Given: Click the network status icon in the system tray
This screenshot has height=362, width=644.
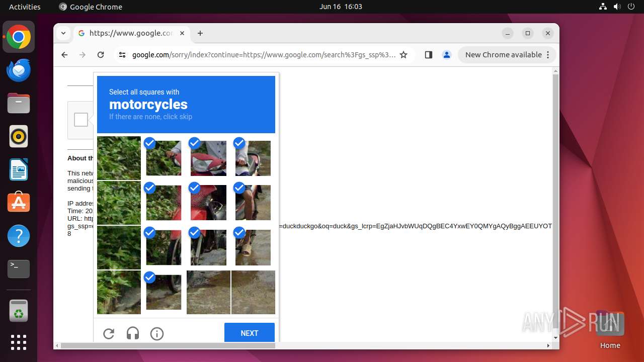Looking at the screenshot, I should click(x=603, y=7).
